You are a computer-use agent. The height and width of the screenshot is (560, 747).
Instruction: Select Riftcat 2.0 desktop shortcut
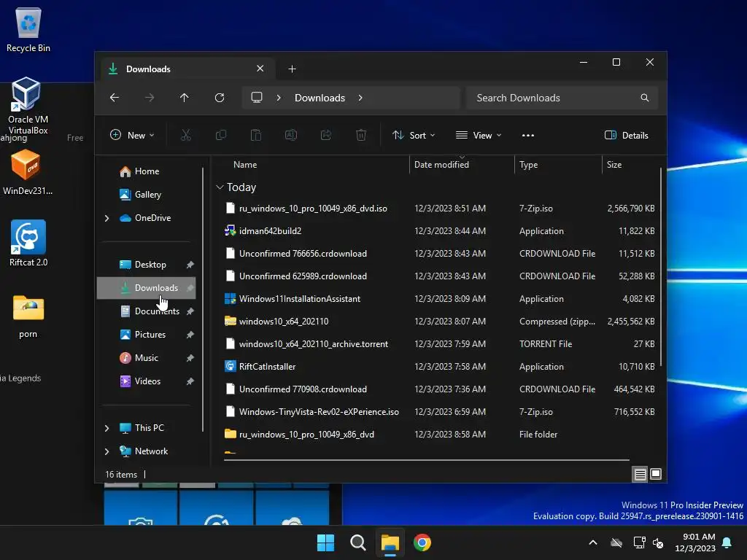tap(28, 243)
